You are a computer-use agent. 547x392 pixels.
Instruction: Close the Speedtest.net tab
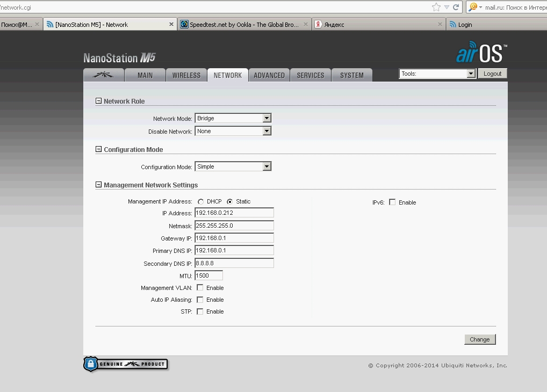click(x=306, y=24)
